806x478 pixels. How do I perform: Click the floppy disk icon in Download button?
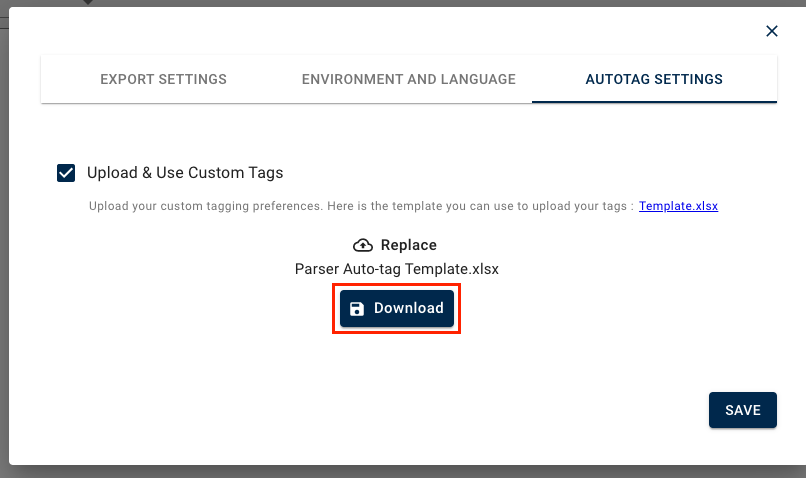(x=357, y=309)
